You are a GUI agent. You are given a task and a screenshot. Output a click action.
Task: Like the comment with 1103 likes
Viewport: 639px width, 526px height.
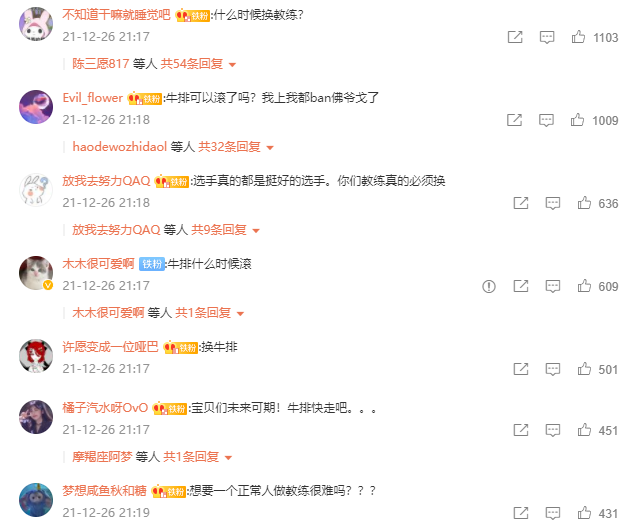[578, 37]
